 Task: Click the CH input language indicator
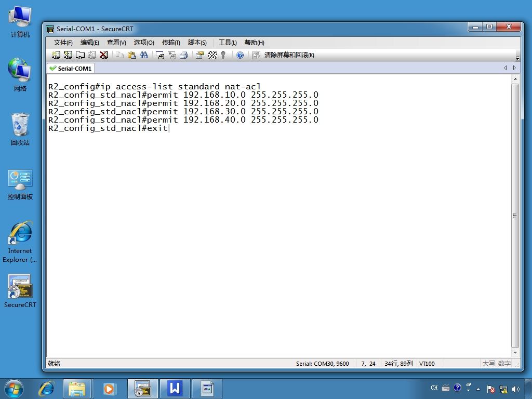click(x=434, y=388)
